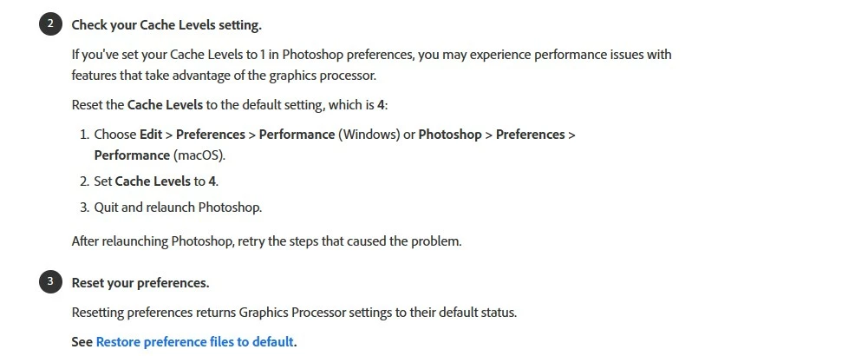Open the Restore preference files to default link
The image size is (868, 356).
tap(195, 341)
